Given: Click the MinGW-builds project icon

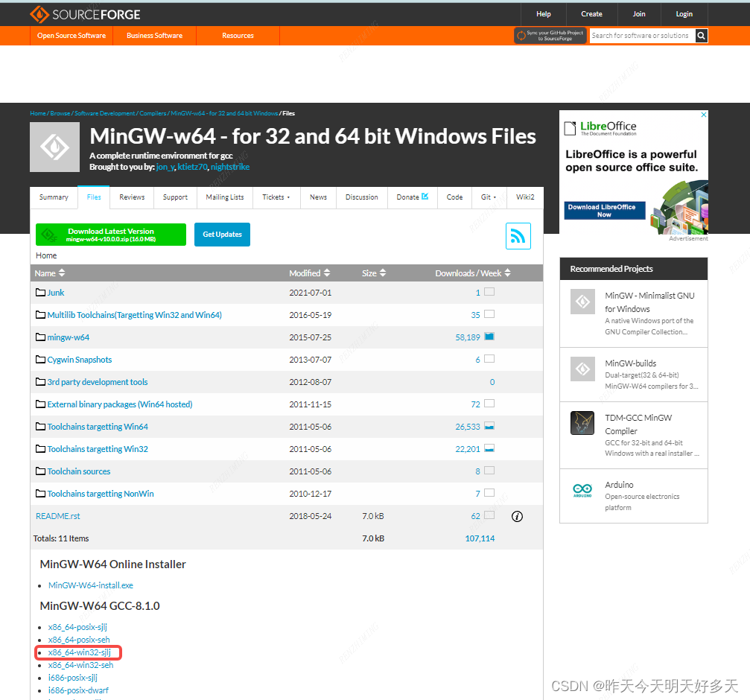Looking at the screenshot, I should coord(582,369).
